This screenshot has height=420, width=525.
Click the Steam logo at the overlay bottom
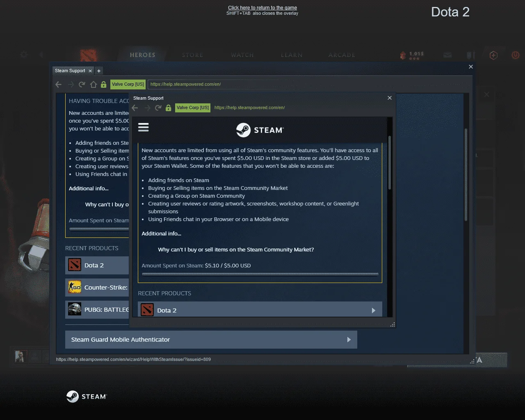click(x=86, y=397)
